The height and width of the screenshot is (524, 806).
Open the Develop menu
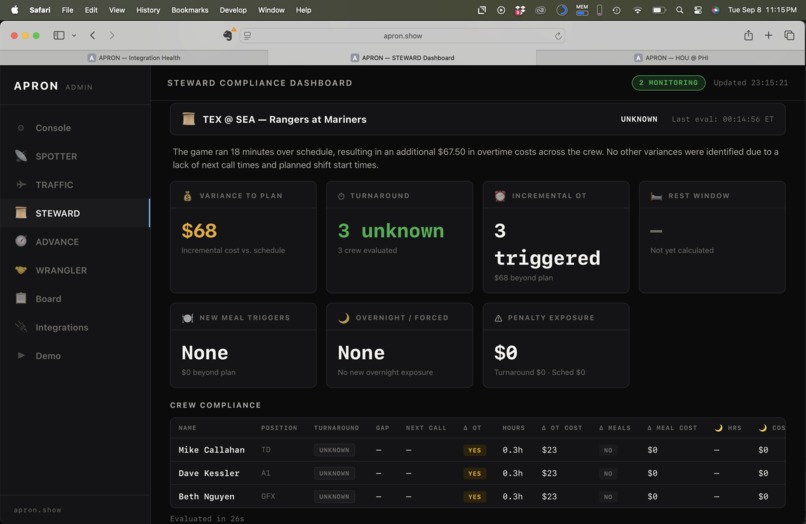(x=233, y=10)
